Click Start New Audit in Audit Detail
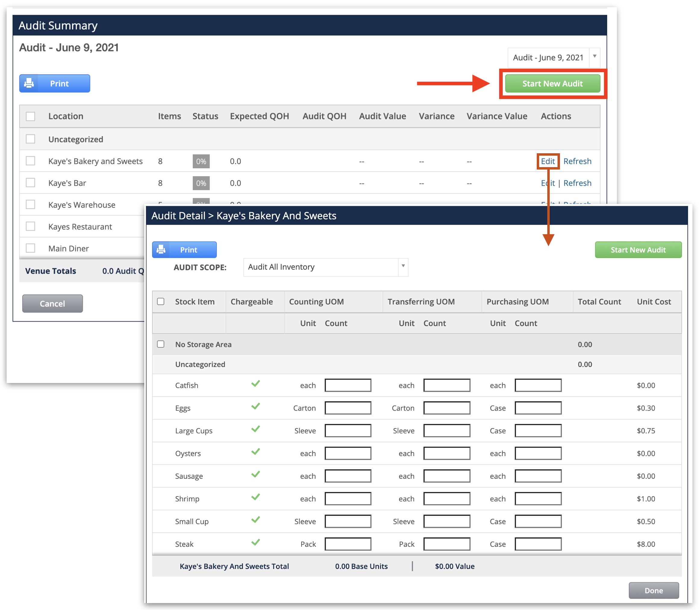This screenshot has width=700, height=610. pos(638,250)
